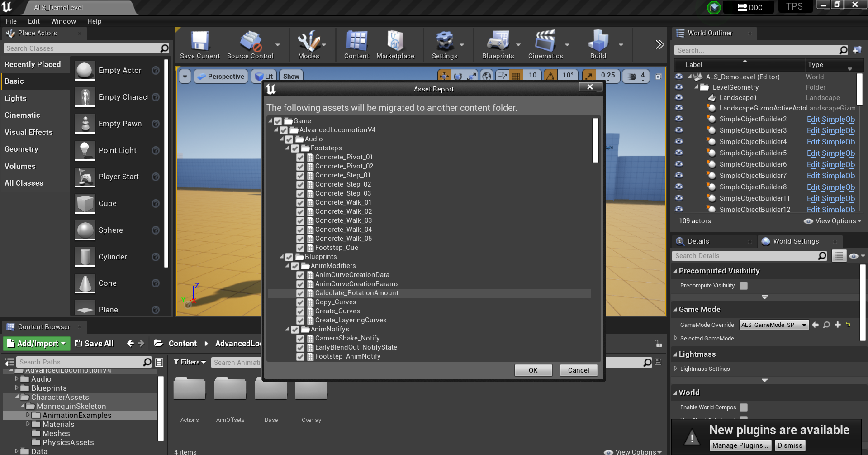Click the camera speed value 4

(x=643, y=76)
